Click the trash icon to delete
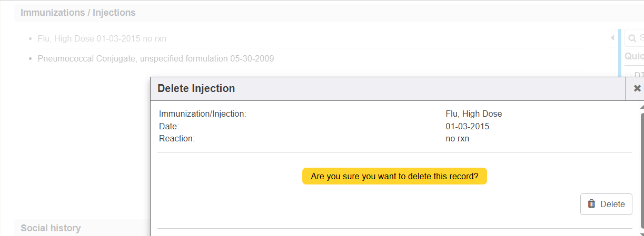 click(592, 204)
